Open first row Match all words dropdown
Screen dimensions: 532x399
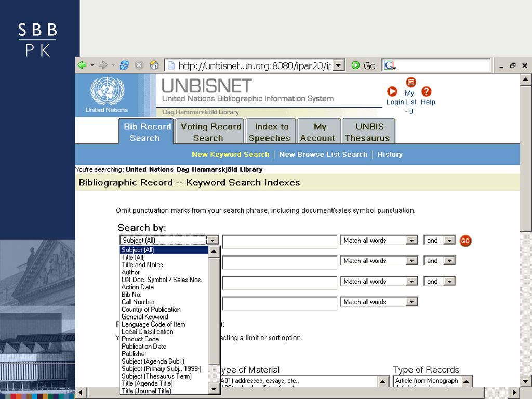(411, 240)
